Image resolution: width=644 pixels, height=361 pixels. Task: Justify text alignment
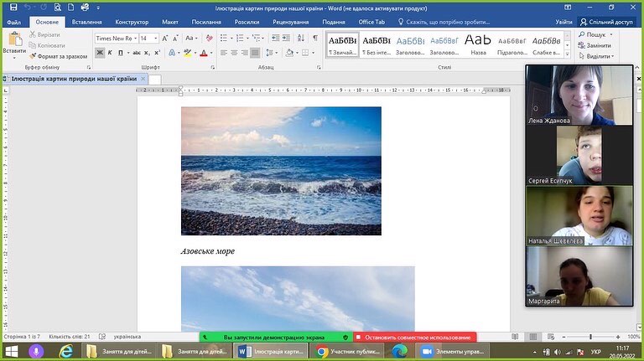tap(255, 53)
